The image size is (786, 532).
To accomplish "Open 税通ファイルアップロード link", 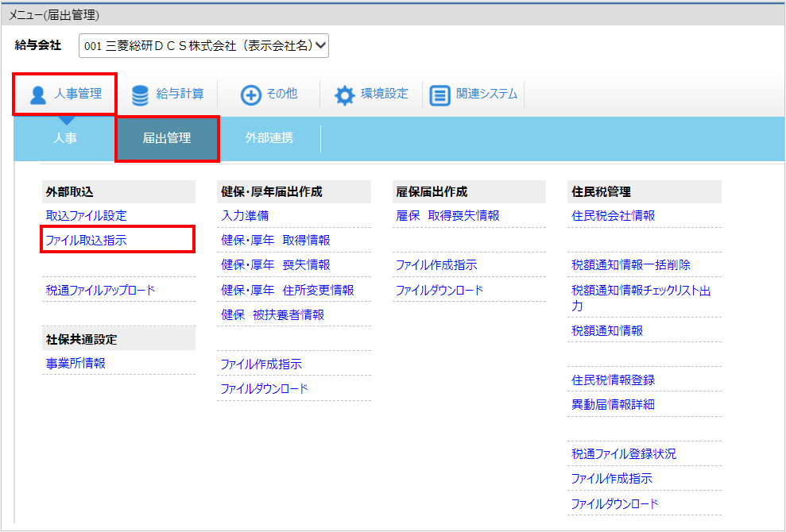I will pyautogui.click(x=100, y=290).
